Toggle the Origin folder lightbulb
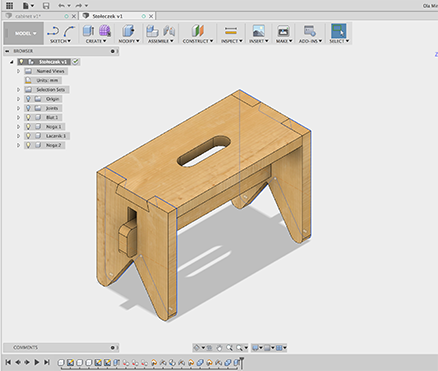Viewport: 438px width, 371px height. (28, 99)
